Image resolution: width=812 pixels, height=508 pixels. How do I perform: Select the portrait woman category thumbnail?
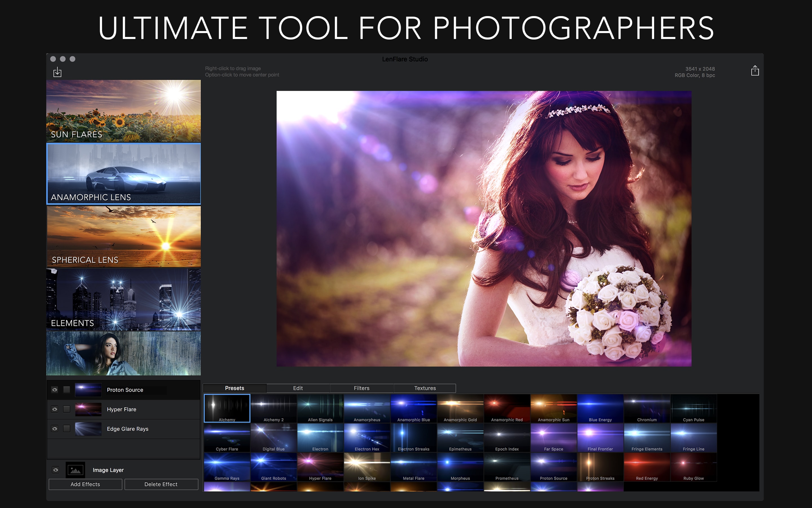point(123,353)
